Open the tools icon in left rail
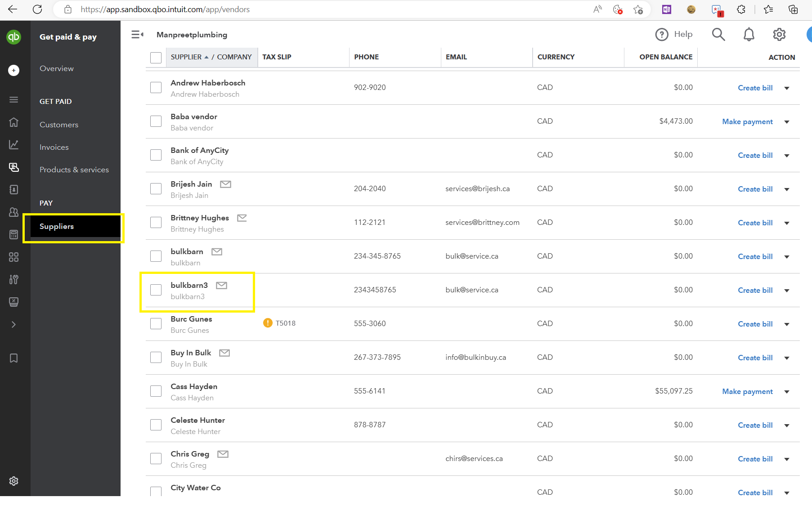This screenshot has width=812, height=506. 13,279
